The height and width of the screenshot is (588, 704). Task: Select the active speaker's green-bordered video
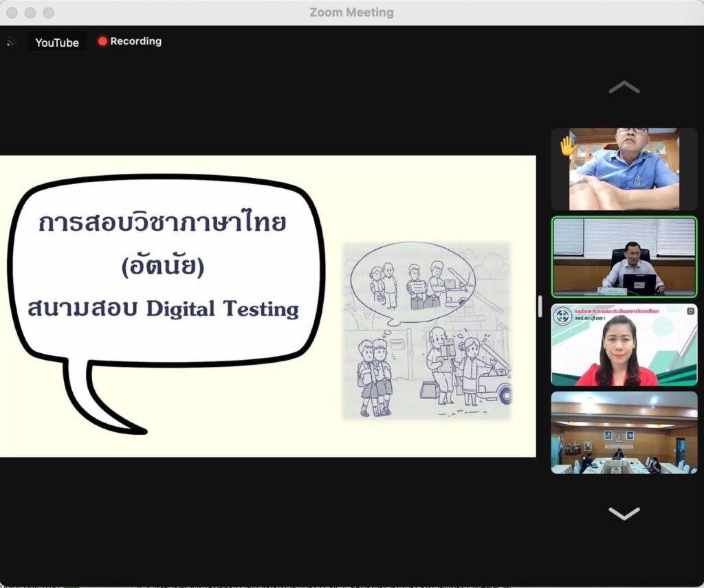[x=624, y=257]
